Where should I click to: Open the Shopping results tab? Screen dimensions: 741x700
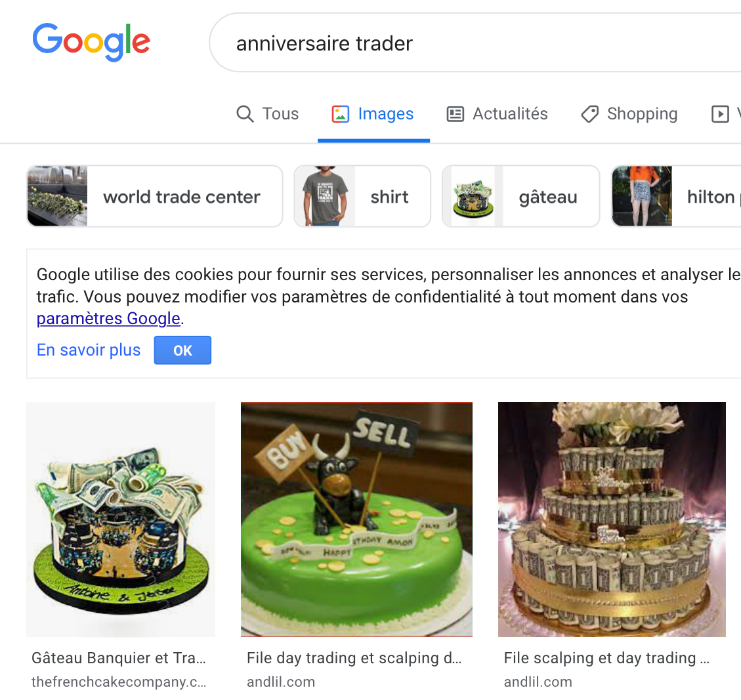click(629, 114)
